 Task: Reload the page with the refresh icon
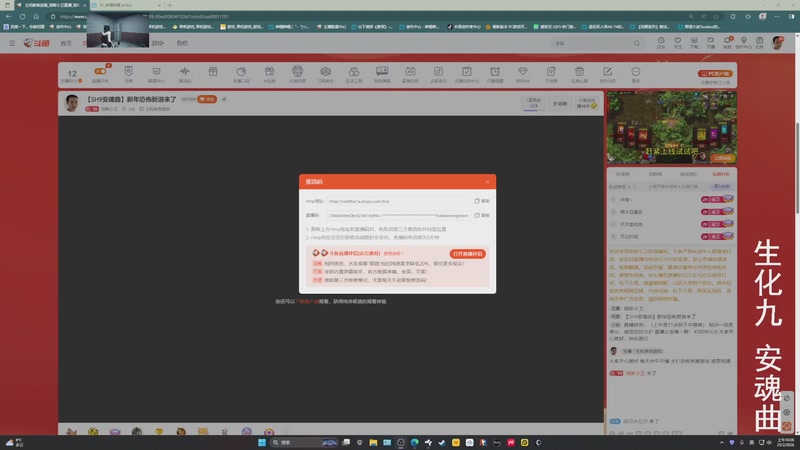[x=22, y=16]
